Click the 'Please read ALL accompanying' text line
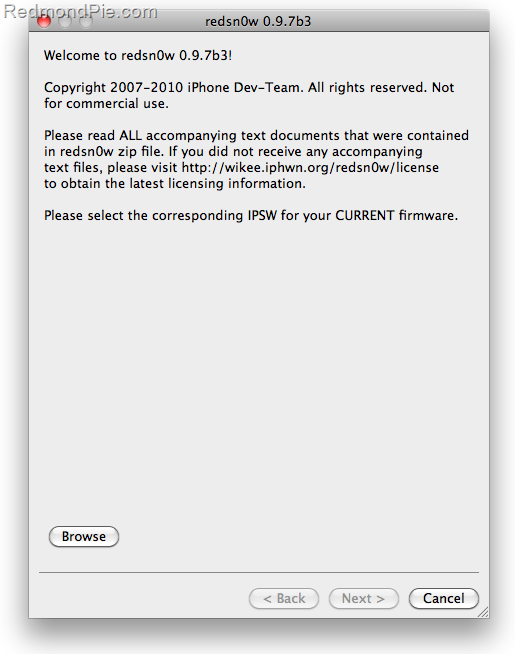The image size is (515, 654). (256, 136)
